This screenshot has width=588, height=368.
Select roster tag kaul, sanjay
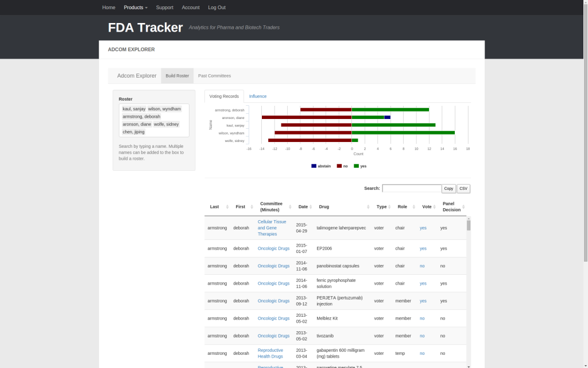tap(134, 109)
